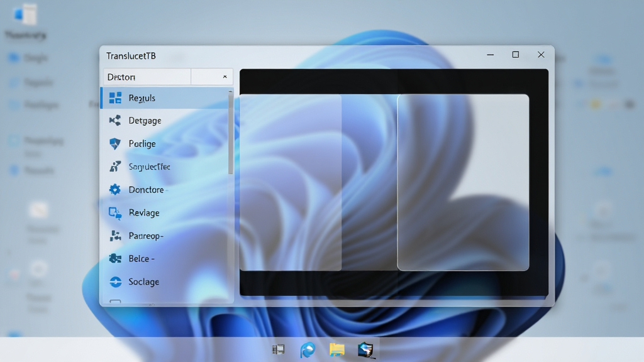The width and height of the screenshot is (644, 362).
Task: Select the Reviage text label
Action: pos(144,212)
